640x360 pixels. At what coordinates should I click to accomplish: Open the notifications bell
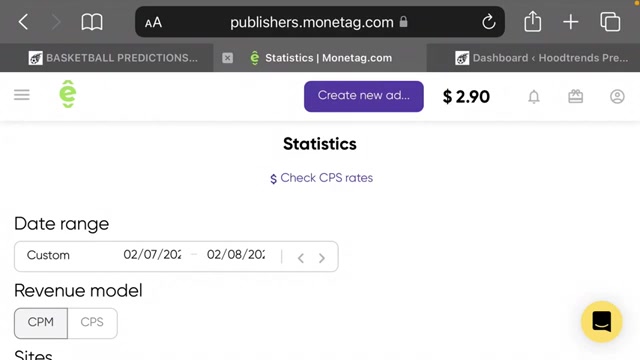[534, 97]
